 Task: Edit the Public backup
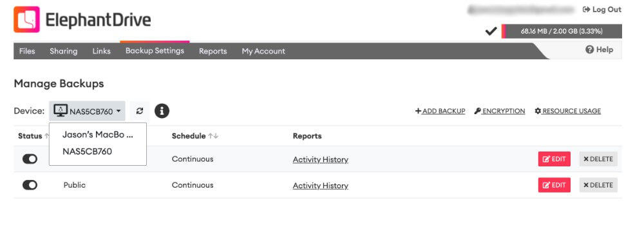(x=554, y=185)
